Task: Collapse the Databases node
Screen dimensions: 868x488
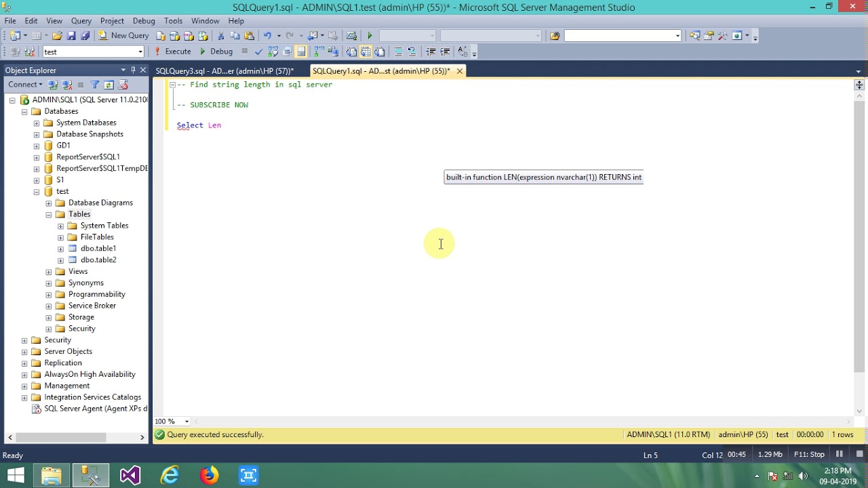Action: click(x=24, y=111)
